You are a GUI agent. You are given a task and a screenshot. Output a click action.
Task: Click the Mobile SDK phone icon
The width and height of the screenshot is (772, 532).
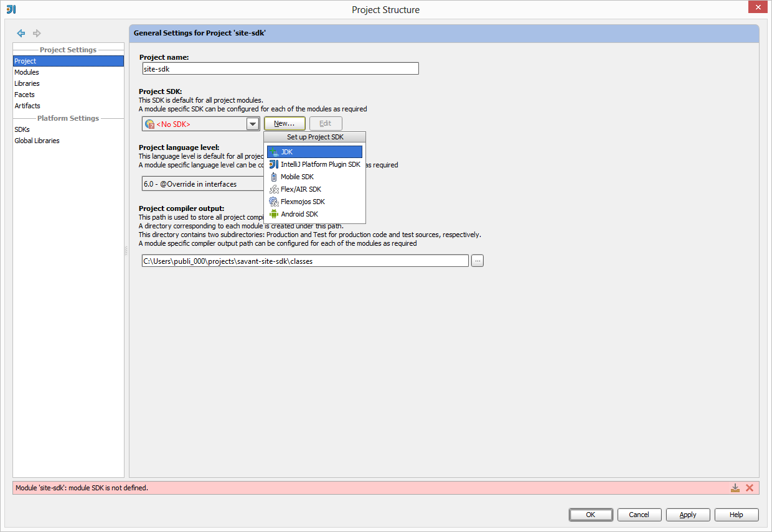[x=274, y=177]
